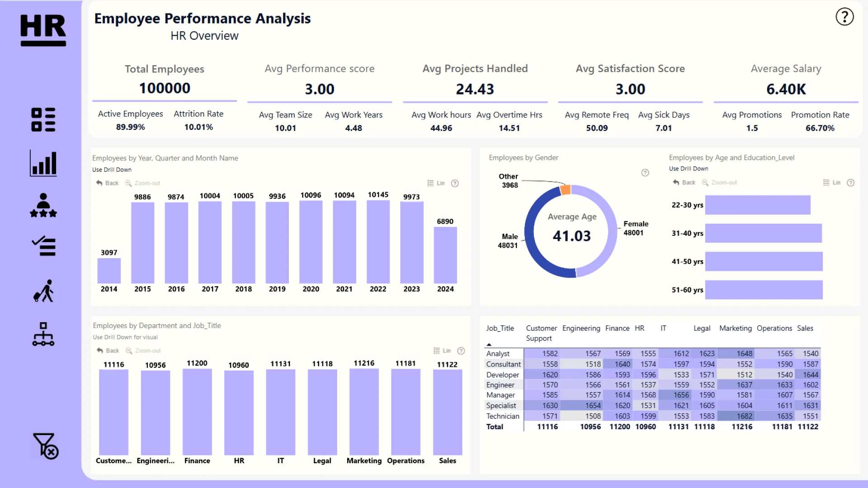Click the orange Other segment of donut
This screenshot has width=868, height=488.
click(565, 190)
